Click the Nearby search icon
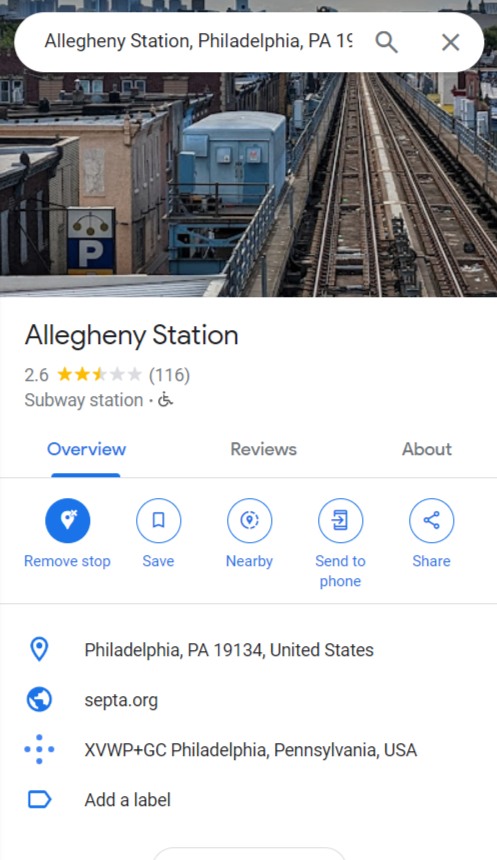 click(x=250, y=520)
